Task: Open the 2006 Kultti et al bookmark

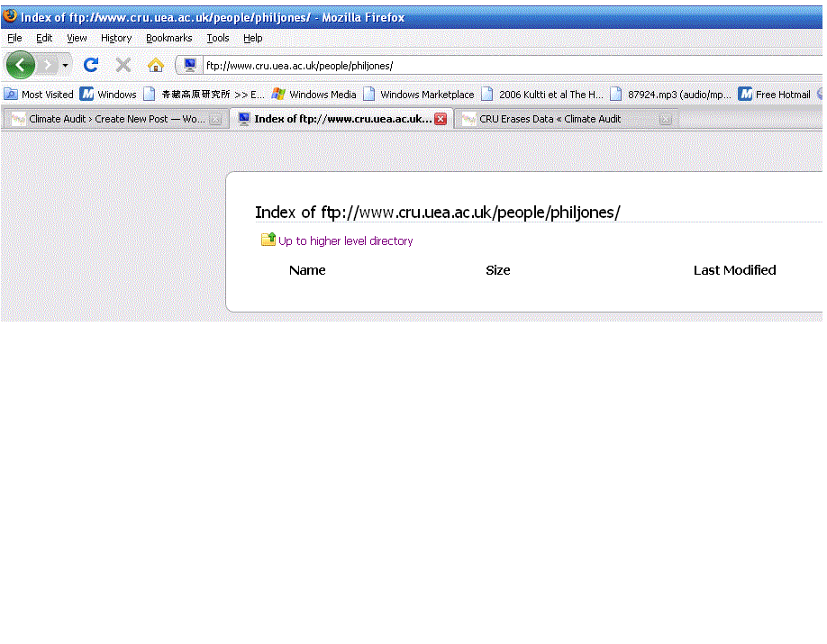Action: [542, 95]
